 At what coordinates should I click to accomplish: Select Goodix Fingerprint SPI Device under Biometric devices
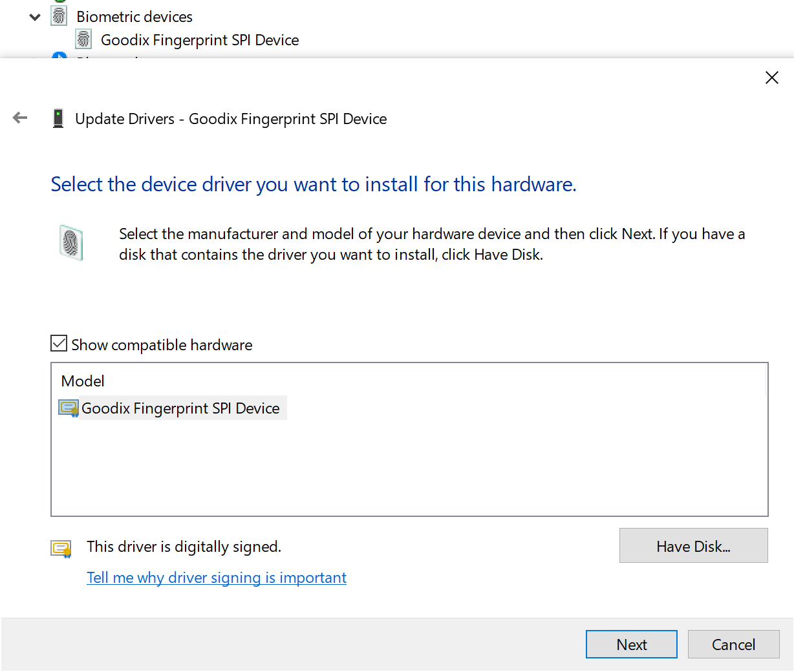[x=199, y=39]
